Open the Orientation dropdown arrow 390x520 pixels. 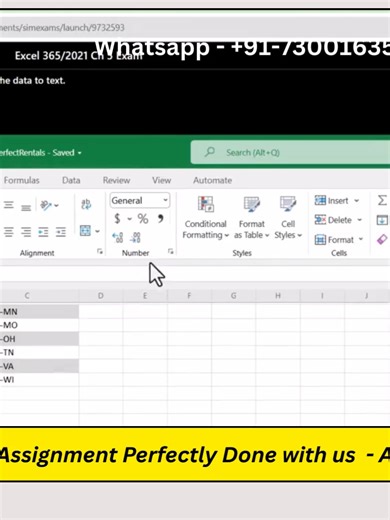56,205
